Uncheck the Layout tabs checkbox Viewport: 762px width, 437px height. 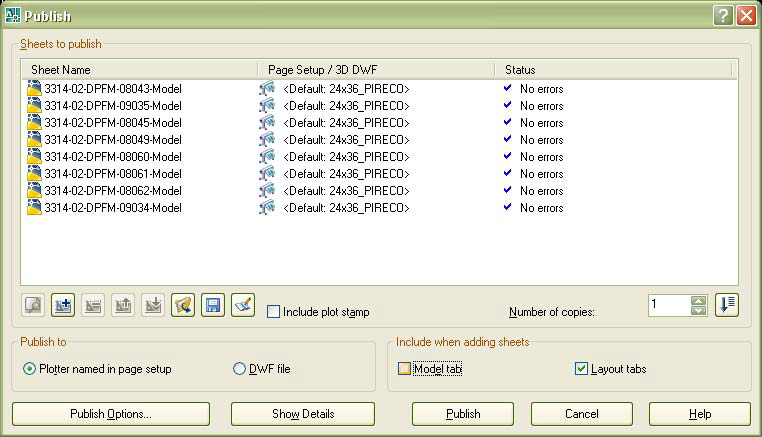click(x=581, y=368)
